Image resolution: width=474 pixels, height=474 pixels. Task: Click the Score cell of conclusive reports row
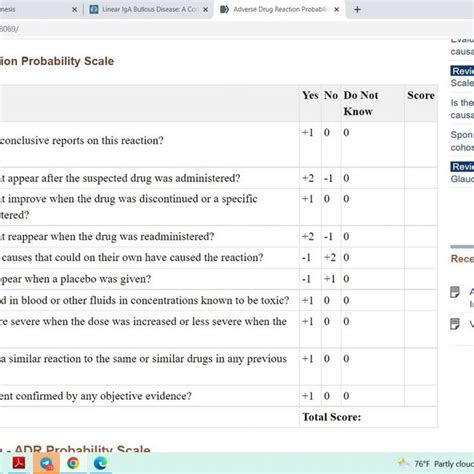click(421, 145)
